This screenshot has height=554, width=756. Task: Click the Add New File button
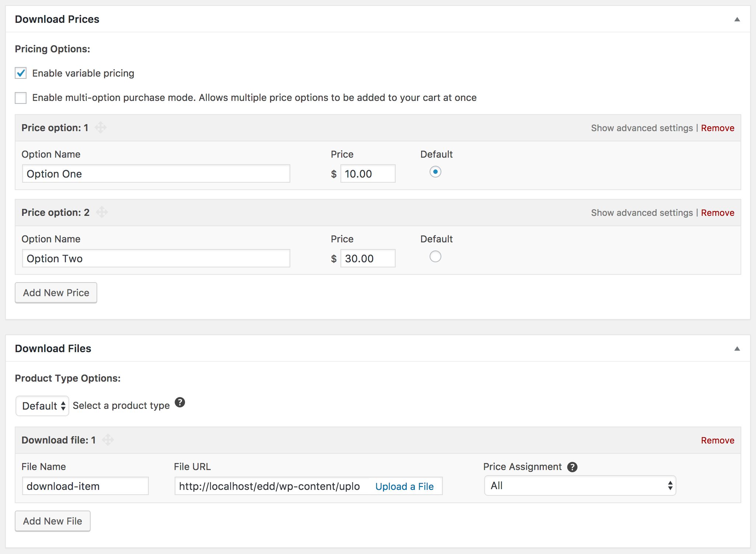point(53,521)
